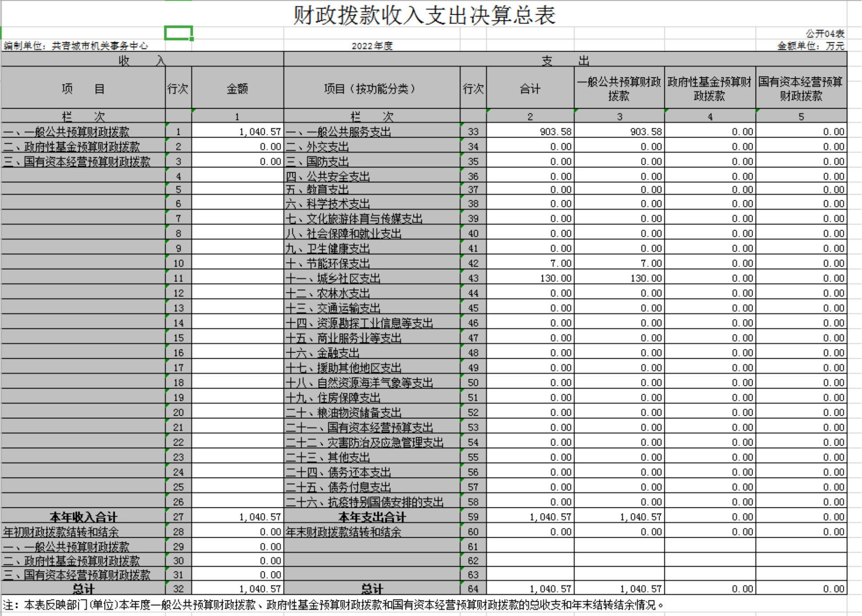Click the 编制单位 共青城市机关事务中心 cell
862x616 pixels.
[76, 46]
